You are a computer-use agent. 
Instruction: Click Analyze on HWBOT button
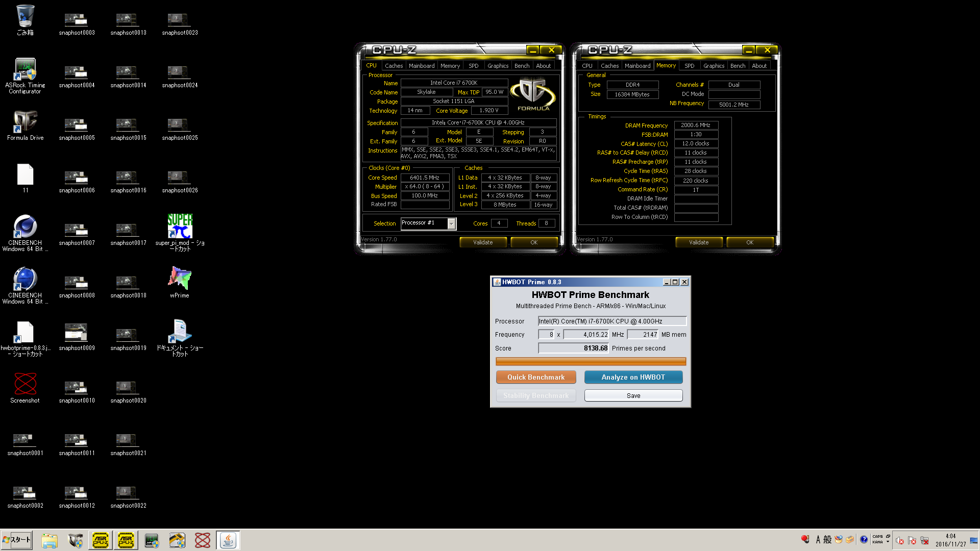tap(633, 377)
